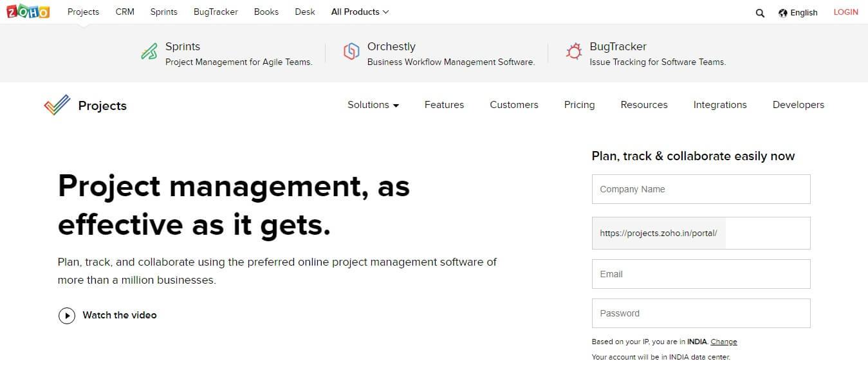Focus the Email input field
Screen dimensions: 868x366
click(701, 274)
